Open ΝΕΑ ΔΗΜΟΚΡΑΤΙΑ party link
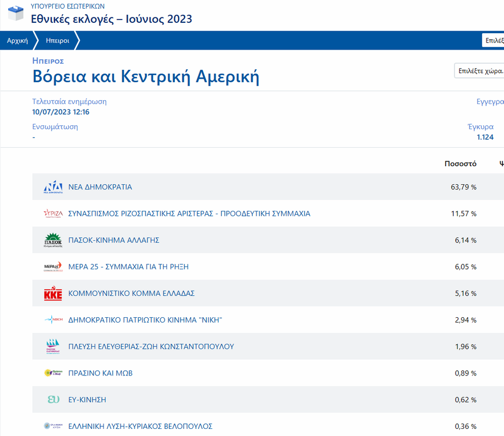This screenshot has width=504, height=436. pyautogui.click(x=100, y=187)
